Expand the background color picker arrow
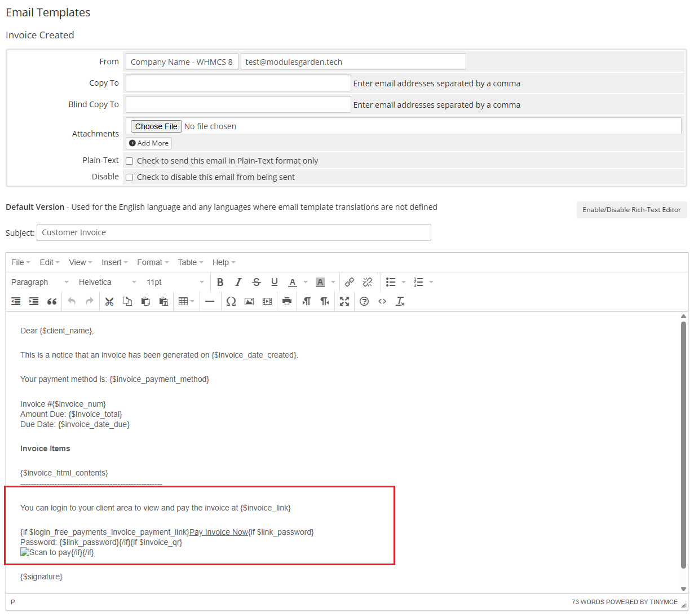 (333, 282)
